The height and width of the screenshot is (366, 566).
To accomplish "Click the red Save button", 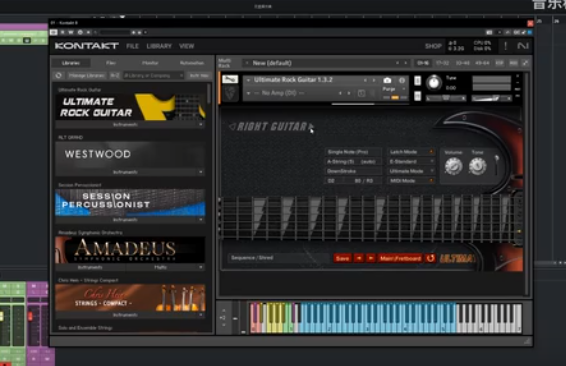I will click(342, 258).
